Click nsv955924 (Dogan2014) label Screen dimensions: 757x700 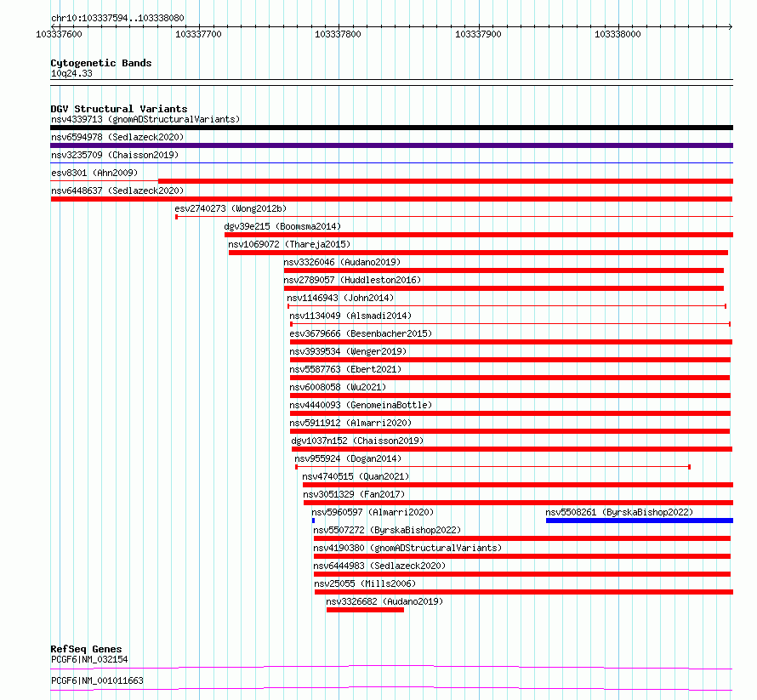click(x=348, y=458)
